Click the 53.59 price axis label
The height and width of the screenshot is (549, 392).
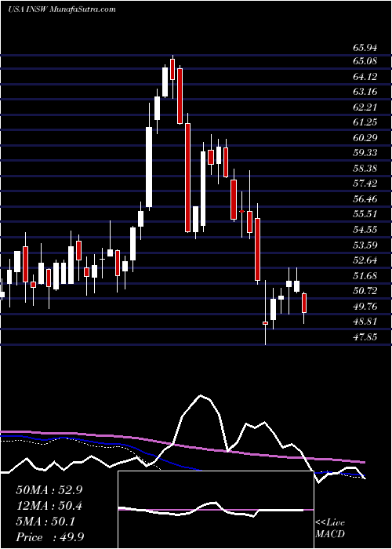[365, 245]
